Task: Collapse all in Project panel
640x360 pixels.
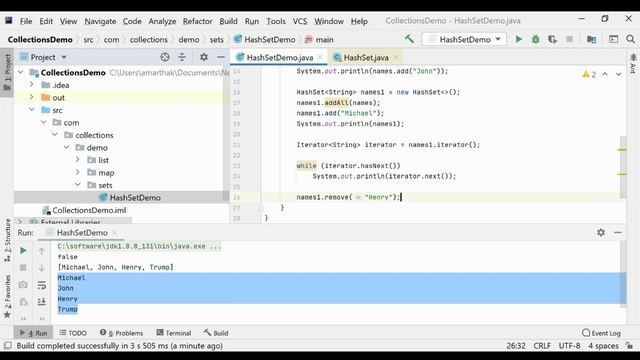Action: pyautogui.click(x=182, y=57)
